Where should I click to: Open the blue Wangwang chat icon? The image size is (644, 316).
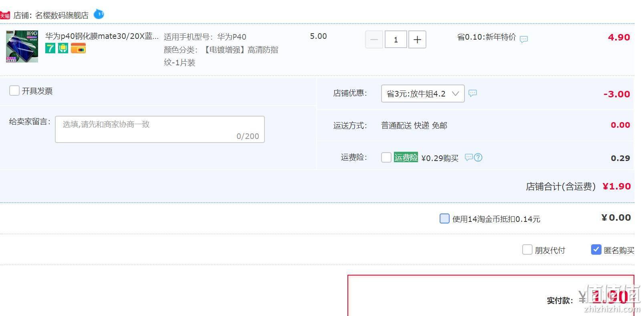click(x=99, y=14)
